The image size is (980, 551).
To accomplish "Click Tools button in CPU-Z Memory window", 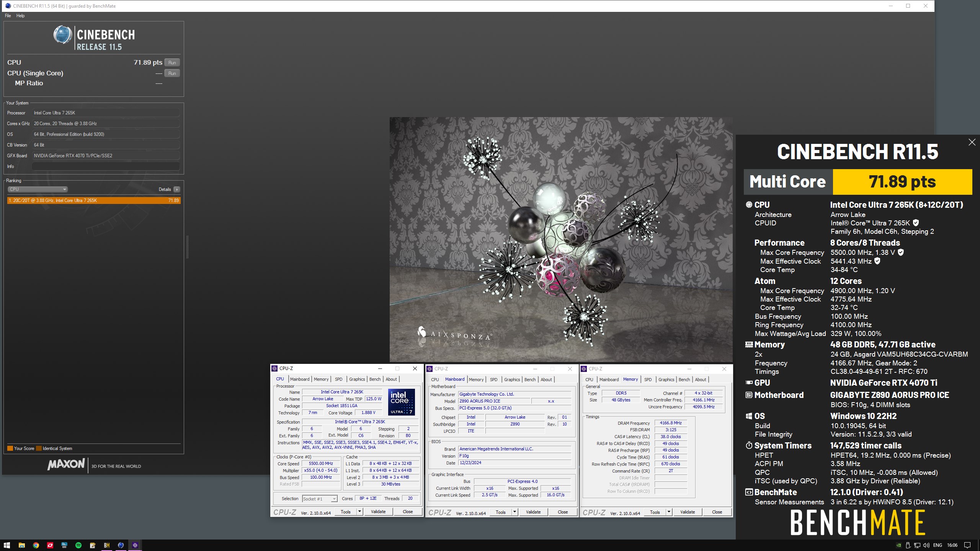I will click(655, 512).
